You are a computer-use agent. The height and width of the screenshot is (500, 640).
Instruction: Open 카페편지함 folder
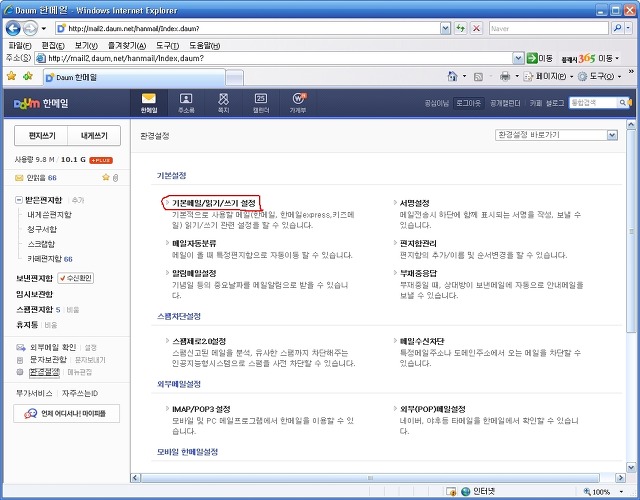[44, 259]
